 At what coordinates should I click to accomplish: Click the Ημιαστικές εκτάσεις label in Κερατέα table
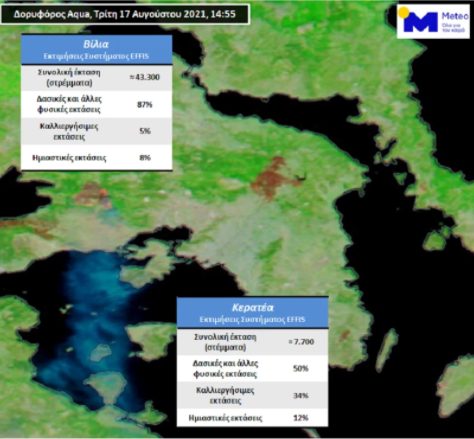tap(225, 418)
